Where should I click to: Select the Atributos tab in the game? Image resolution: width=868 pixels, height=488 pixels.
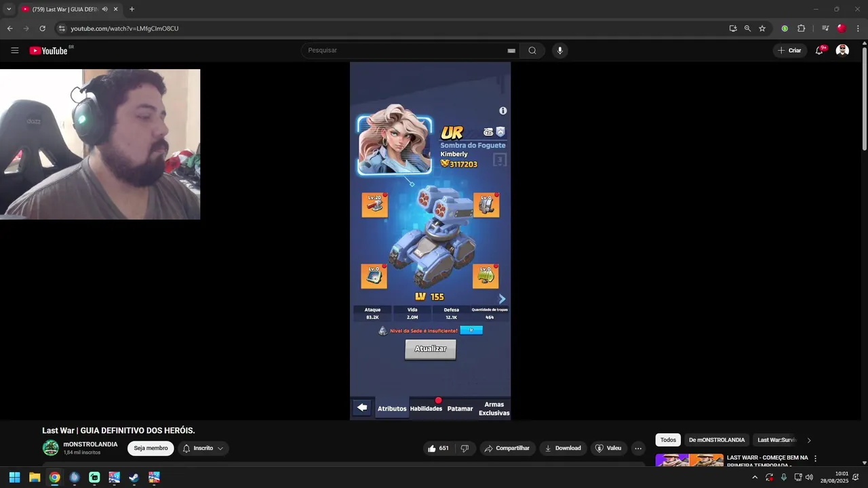392,409
